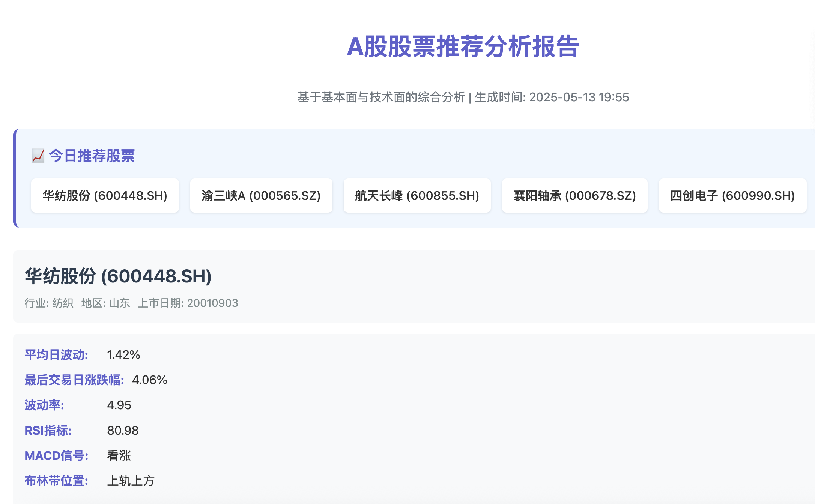The height and width of the screenshot is (504, 815).
Task: Click the A股股票推荐分析报告 main title
Action: 463,47
